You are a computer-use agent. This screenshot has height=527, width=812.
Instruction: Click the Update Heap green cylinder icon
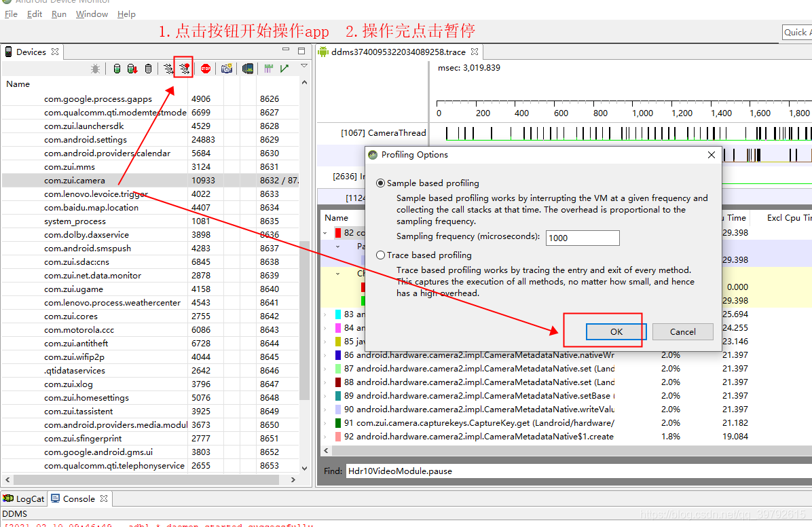tap(117, 69)
